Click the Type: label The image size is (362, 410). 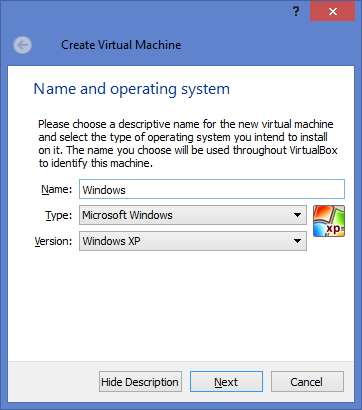click(59, 215)
